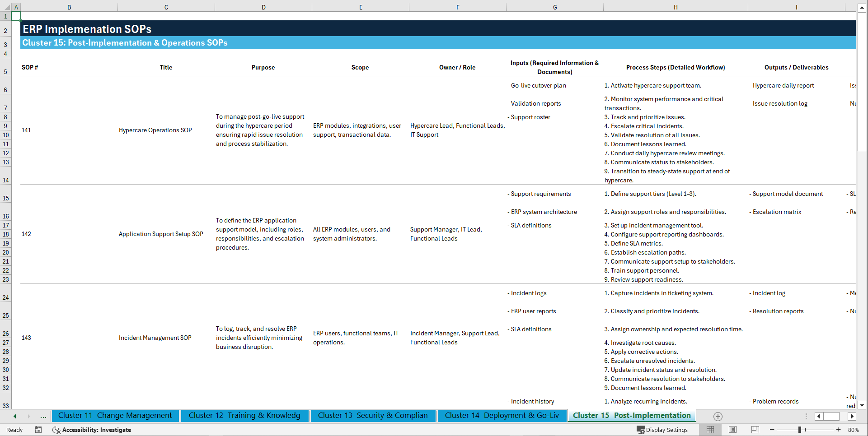Open Page Layout view from the status bar
868x436 pixels.
732,430
